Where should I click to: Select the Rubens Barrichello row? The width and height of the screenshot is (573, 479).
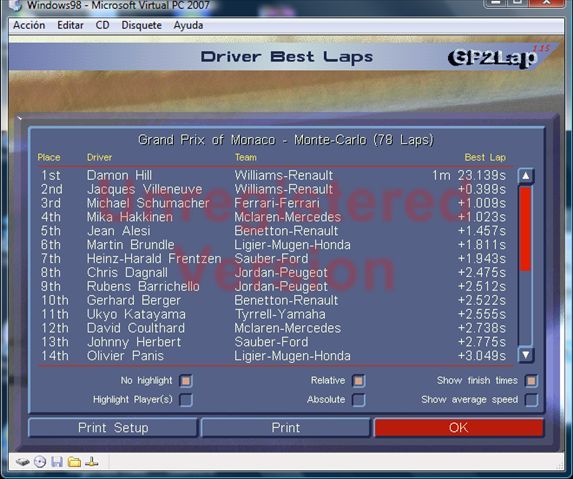[x=273, y=286]
